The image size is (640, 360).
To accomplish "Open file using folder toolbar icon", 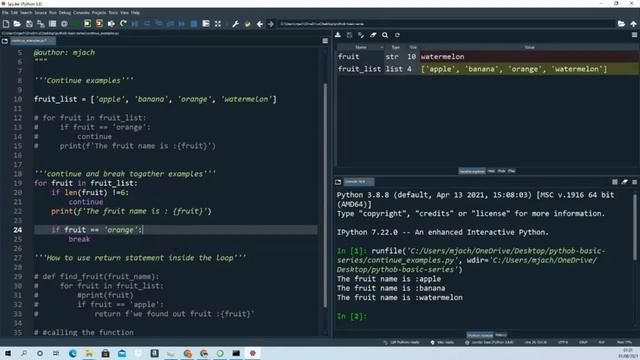I will point(17,24).
